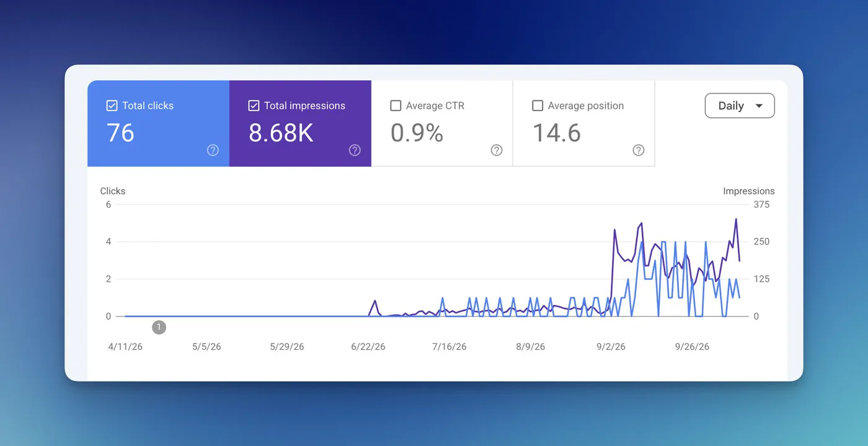Click the 8/9/26 date label

click(x=530, y=346)
